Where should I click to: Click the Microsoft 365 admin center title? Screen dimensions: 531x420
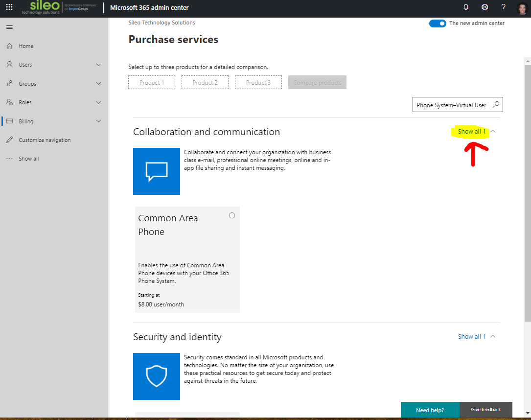[149, 7]
